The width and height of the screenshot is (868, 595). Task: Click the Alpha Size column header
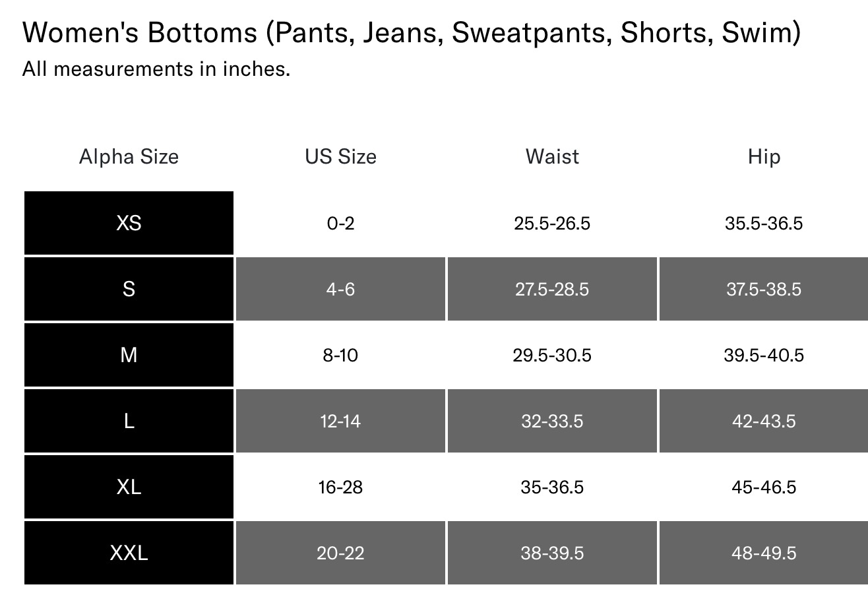[129, 156]
